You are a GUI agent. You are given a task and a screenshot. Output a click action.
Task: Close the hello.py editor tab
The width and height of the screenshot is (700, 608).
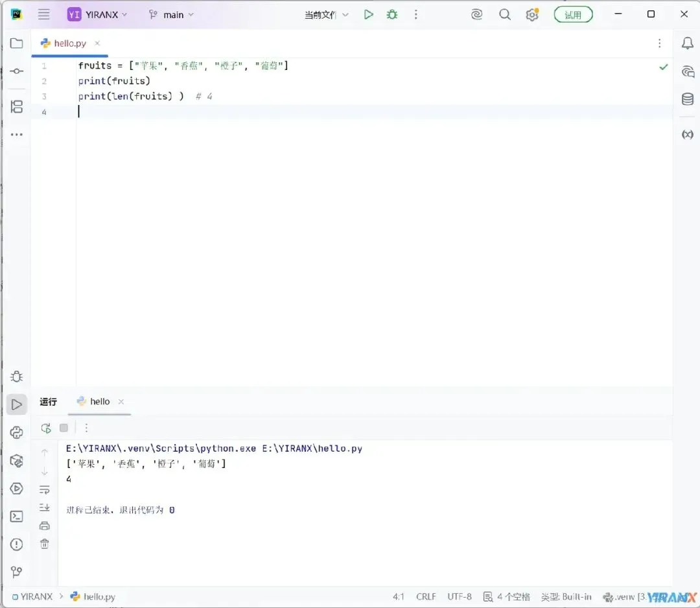tap(97, 43)
